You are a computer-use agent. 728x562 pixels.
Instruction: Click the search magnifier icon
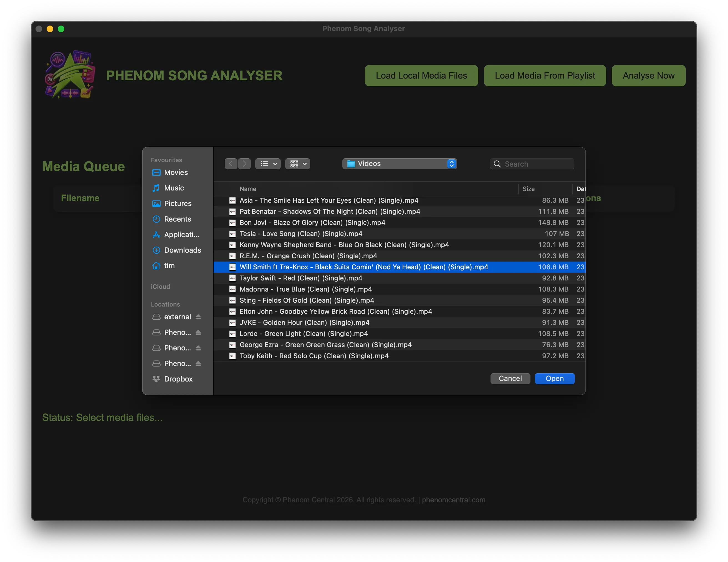pyautogui.click(x=497, y=164)
